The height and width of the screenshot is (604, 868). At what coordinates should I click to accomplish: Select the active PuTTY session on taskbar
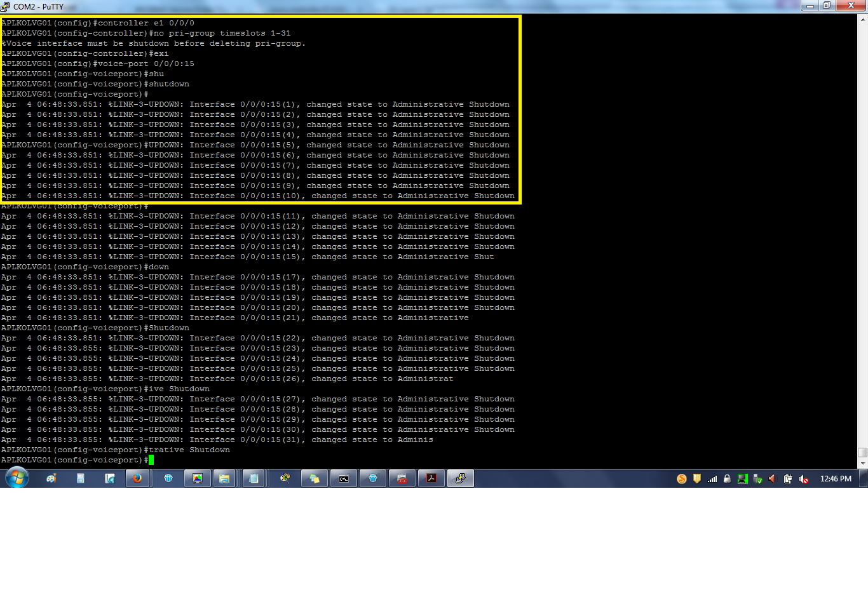pyautogui.click(x=461, y=478)
